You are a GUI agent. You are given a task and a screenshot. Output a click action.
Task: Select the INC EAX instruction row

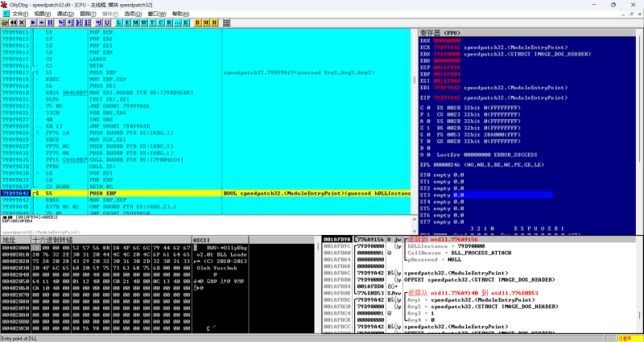pyautogui.click(x=205, y=119)
